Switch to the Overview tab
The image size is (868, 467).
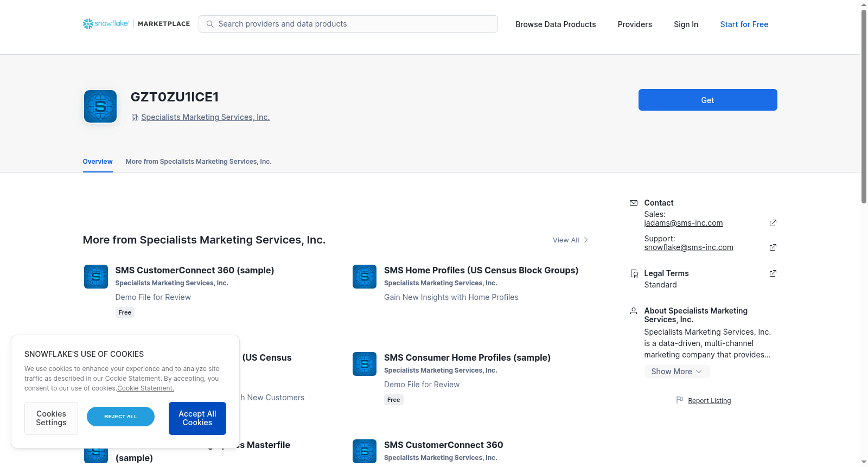click(x=98, y=162)
